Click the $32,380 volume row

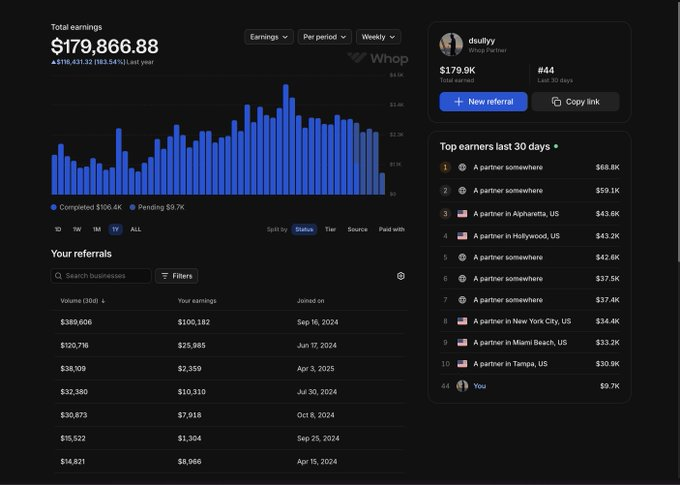pyautogui.click(x=230, y=392)
